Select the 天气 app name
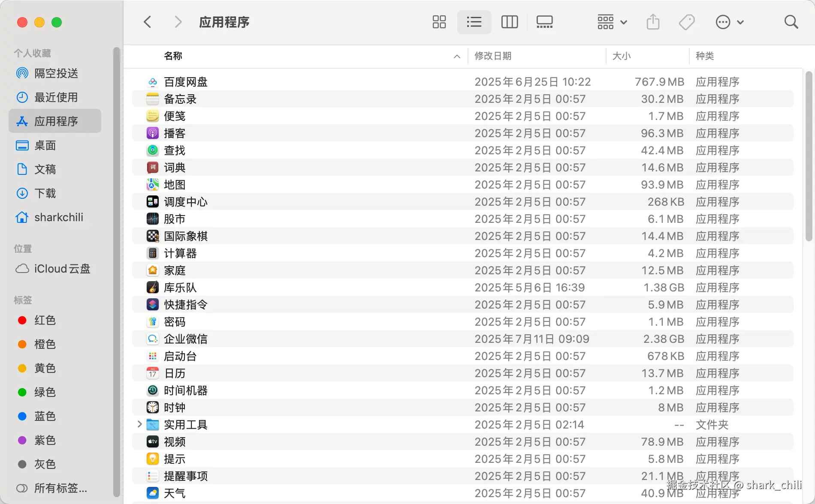 point(175,493)
